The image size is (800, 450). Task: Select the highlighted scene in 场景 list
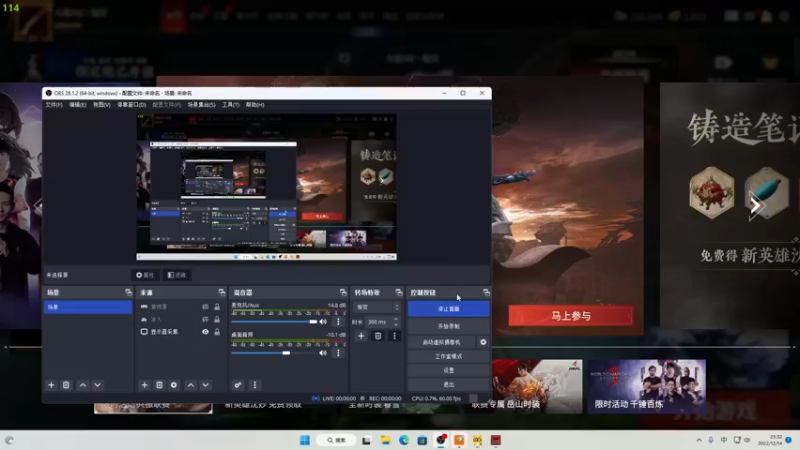pyautogui.click(x=88, y=307)
